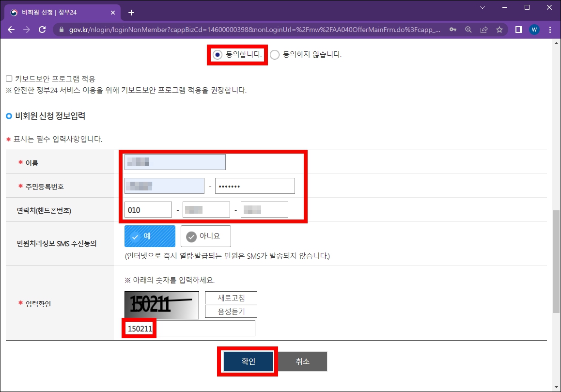
Task: Click the browser forward arrow
Action: pos(26,29)
